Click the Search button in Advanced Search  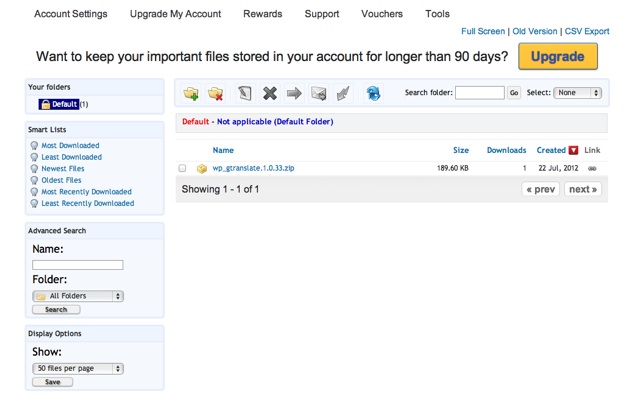[56, 310]
